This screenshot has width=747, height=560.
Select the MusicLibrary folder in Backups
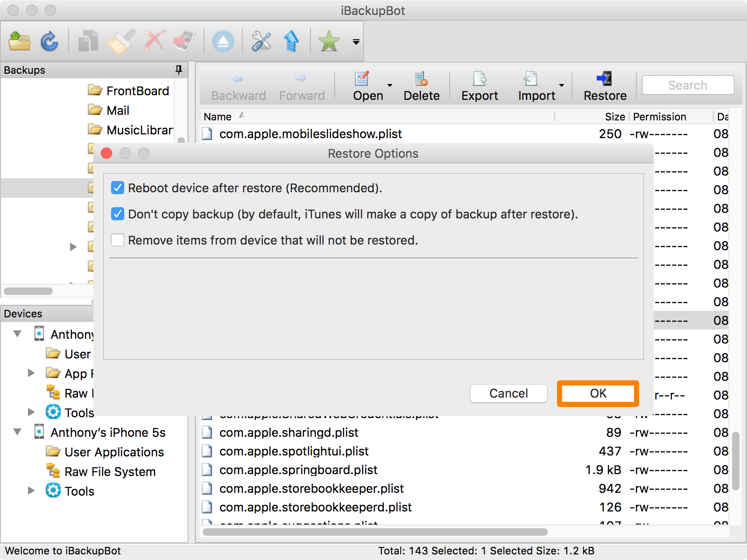pos(131,130)
